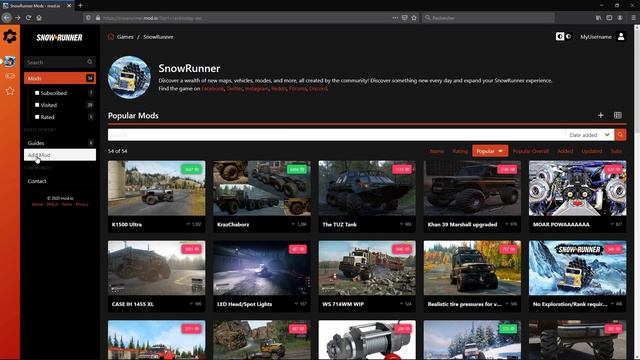Open the star favorites icon in the orange sidebar
Image resolution: width=640 pixels, height=360 pixels.
10,91
